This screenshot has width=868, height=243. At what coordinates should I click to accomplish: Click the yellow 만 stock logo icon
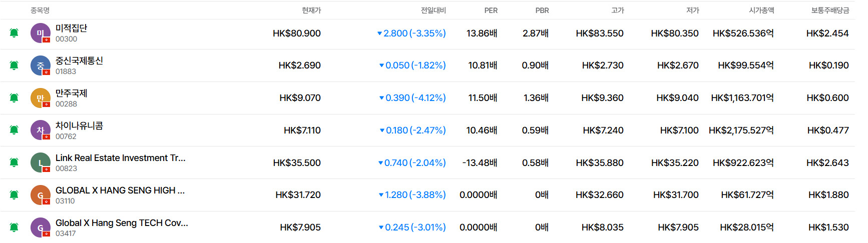(x=40, y=98)
